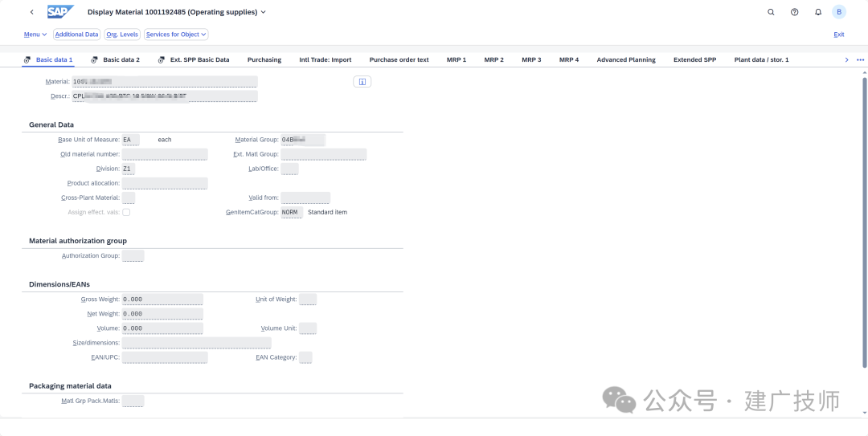868x436 pixels.
Task: Open Plant data / stor. 1 tab
Action: (x=761, y=59)
